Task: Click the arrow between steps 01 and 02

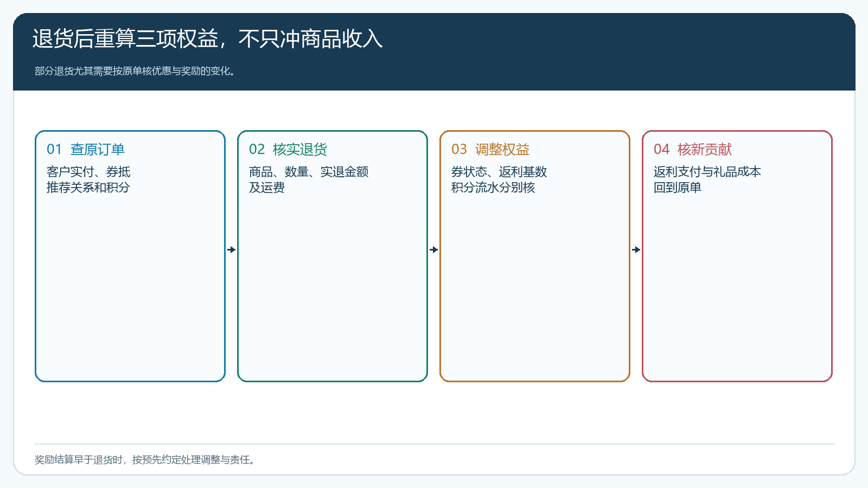Action: 232,249
